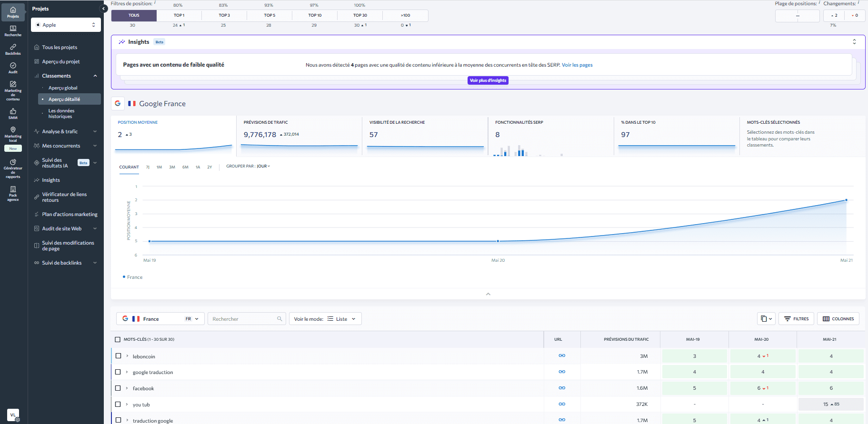
Task: Click the VL user avatar
Action: coord(13,414)
